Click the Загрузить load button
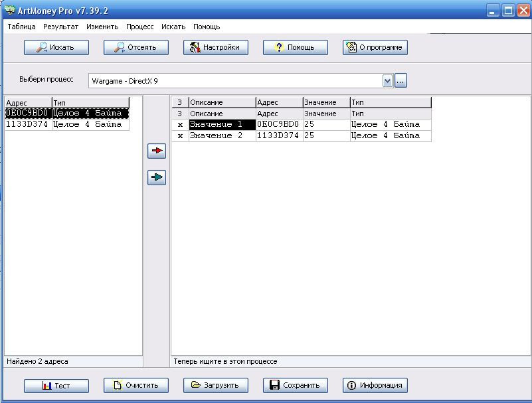 [x=216, y=385]
